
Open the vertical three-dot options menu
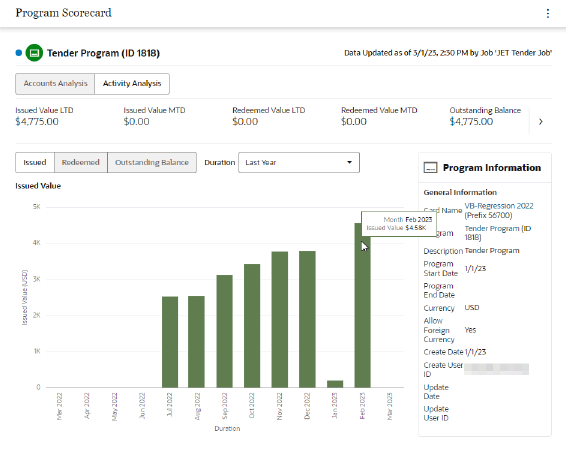548,13
